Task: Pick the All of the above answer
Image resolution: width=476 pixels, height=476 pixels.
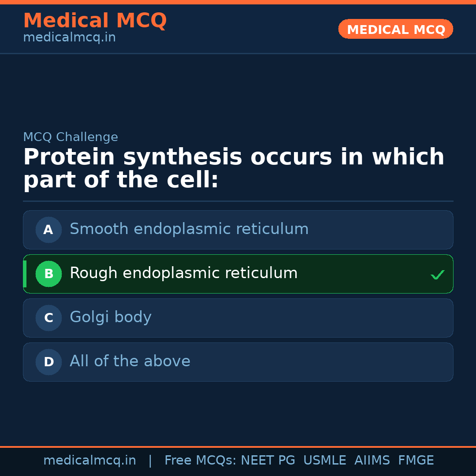Action: pyautogui.click(x=130, y=361)
